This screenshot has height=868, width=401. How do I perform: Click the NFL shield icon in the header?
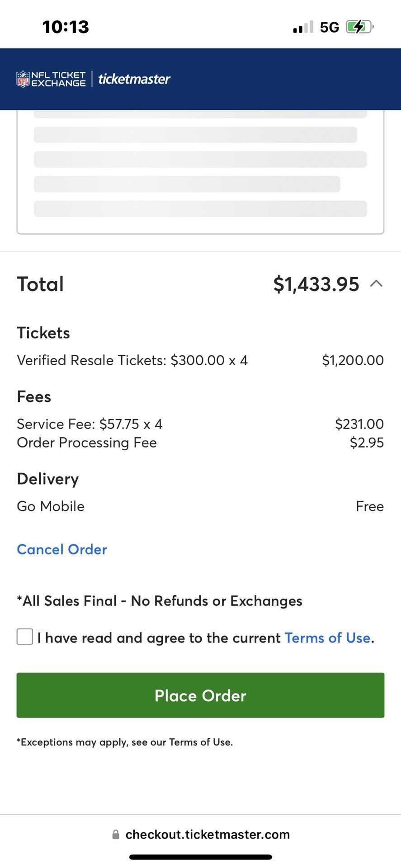pos(23,79)
